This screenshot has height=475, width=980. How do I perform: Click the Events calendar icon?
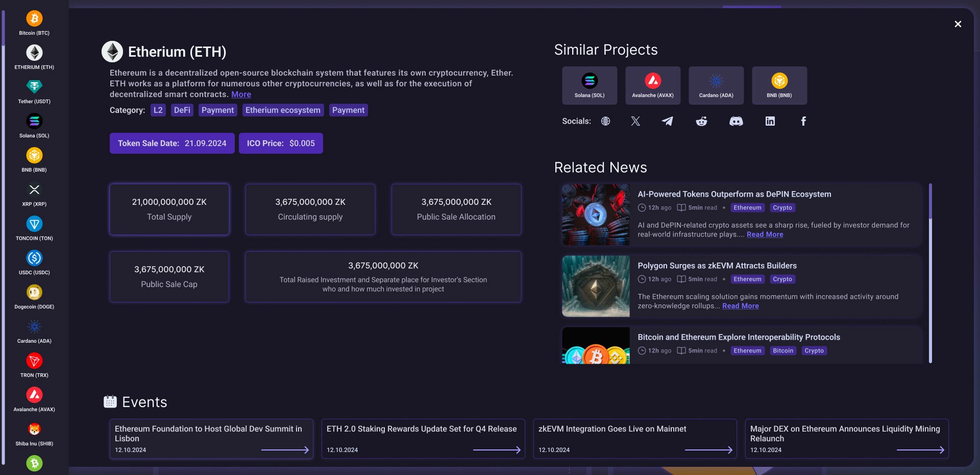click(110, 401)
